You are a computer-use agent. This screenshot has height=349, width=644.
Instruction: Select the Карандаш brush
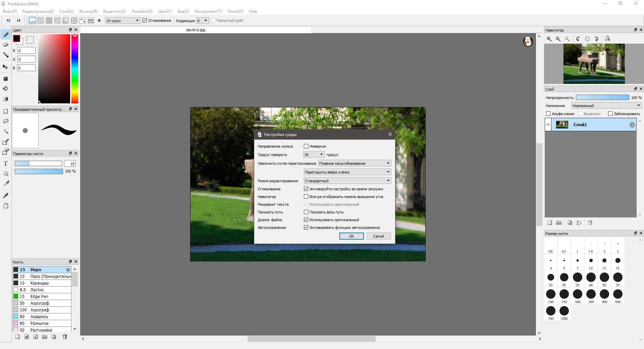pos(42,283)
